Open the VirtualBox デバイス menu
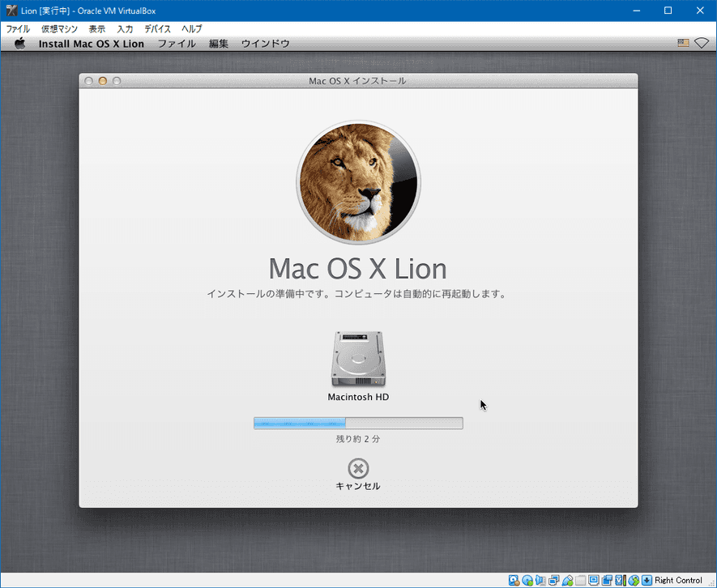Viewport: 717px width, 588px height. pos(157,28)
